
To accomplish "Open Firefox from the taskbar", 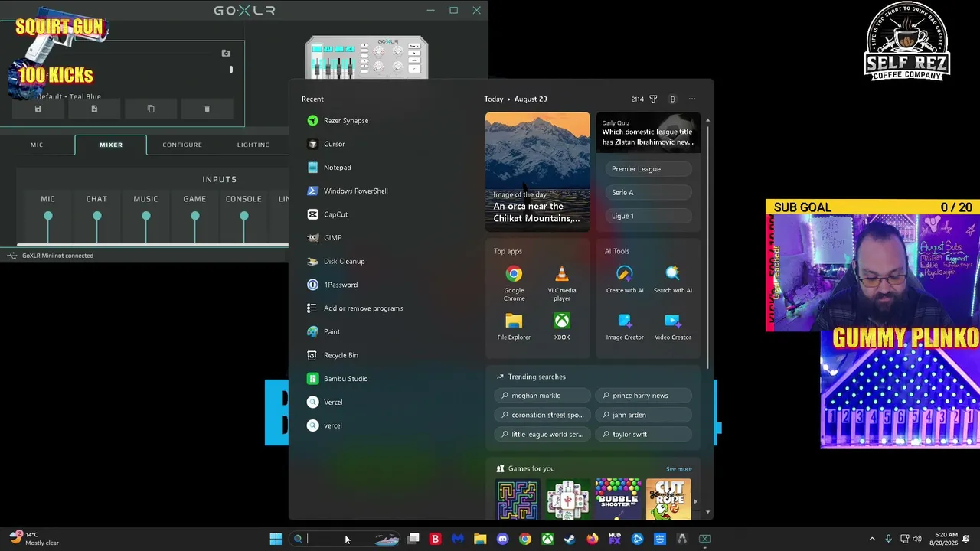I will [593, 539].
